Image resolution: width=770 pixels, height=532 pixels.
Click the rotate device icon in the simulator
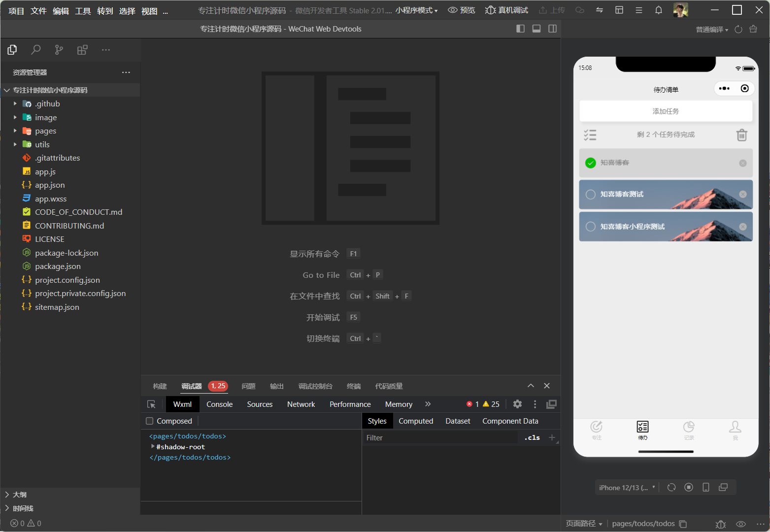pos(671,487)
